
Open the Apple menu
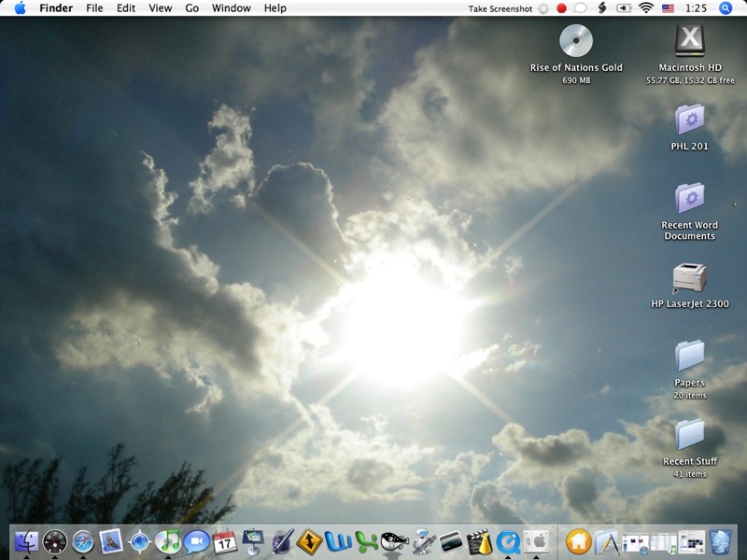click(20, 8)
